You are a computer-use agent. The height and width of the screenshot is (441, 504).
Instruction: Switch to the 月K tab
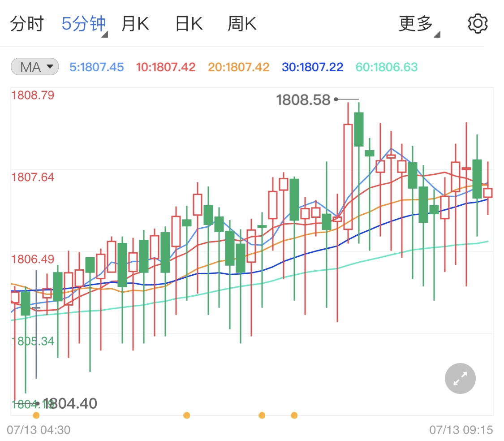point(135,23)
